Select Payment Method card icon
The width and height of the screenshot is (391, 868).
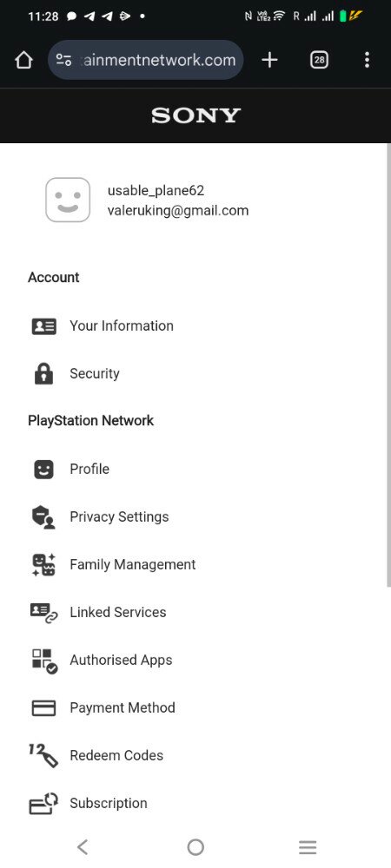[43, 708]
